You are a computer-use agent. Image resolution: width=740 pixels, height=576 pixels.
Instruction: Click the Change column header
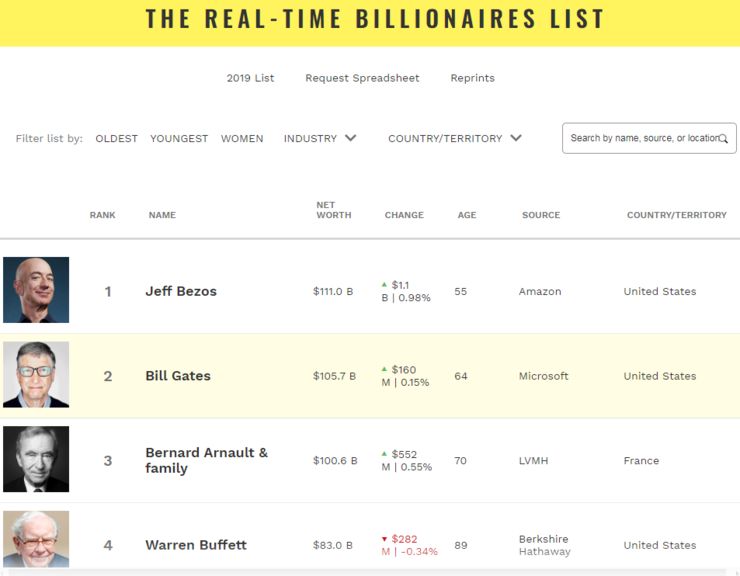404,215
